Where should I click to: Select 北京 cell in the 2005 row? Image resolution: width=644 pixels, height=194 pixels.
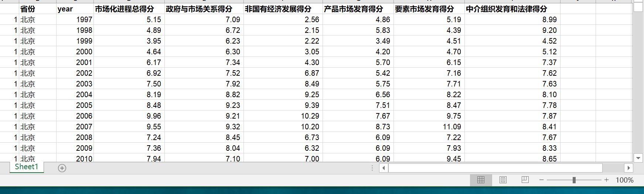[38, 105]
